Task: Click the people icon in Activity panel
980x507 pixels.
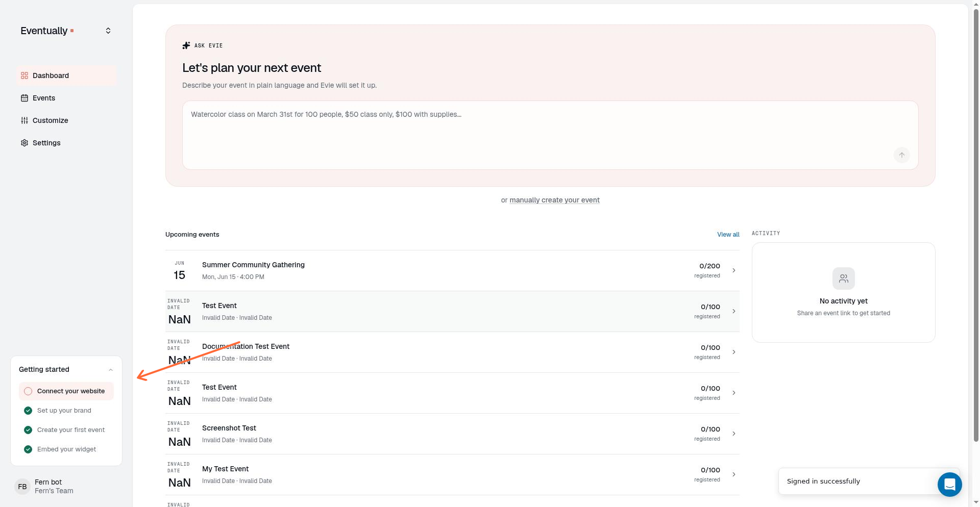Action: click(844, 278)
